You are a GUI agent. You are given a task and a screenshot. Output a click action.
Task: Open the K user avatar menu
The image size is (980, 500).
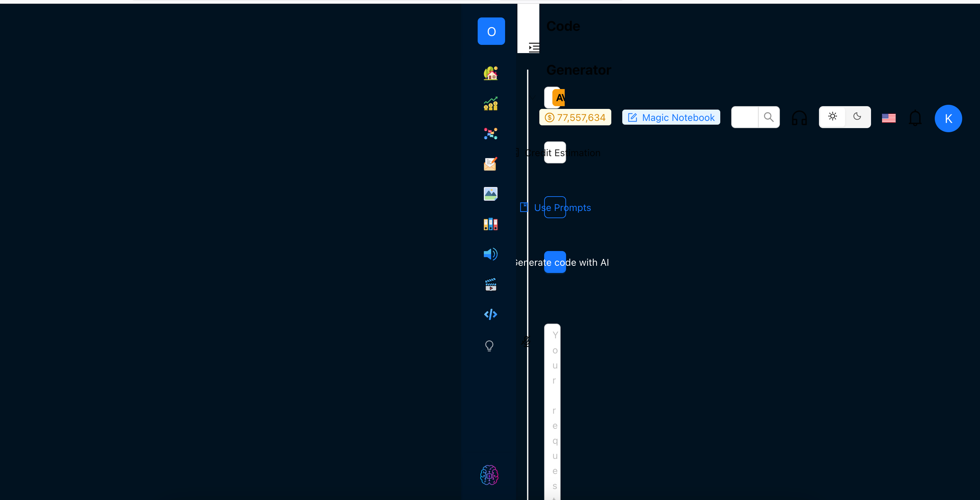948,118
